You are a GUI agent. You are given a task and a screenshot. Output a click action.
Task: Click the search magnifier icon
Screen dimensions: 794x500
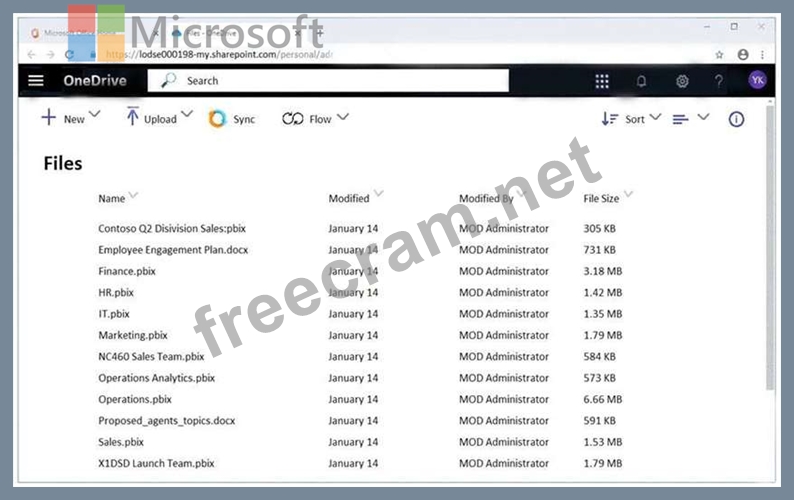coord(169,80)
